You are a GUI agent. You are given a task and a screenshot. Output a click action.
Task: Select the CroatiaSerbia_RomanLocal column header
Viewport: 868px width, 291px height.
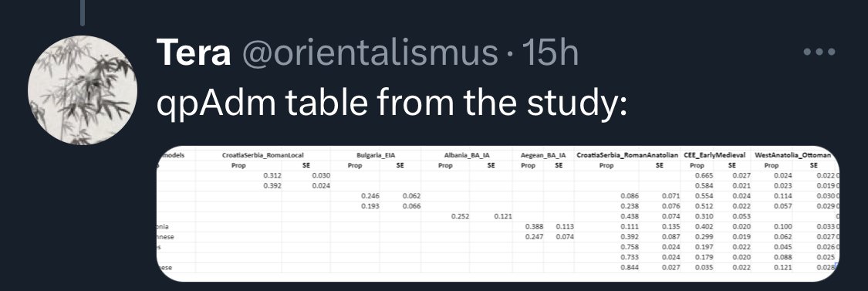(263, 156)
